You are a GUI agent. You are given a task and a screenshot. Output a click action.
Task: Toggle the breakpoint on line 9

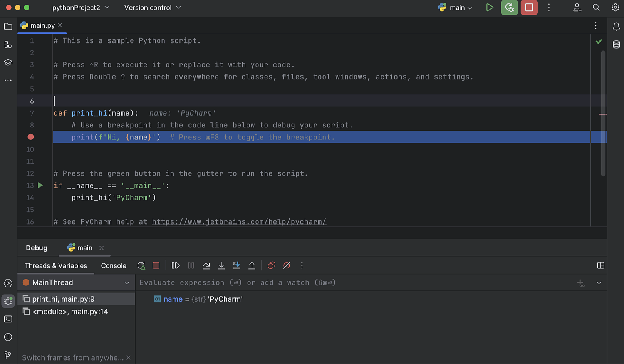click(x=30, y=137)
